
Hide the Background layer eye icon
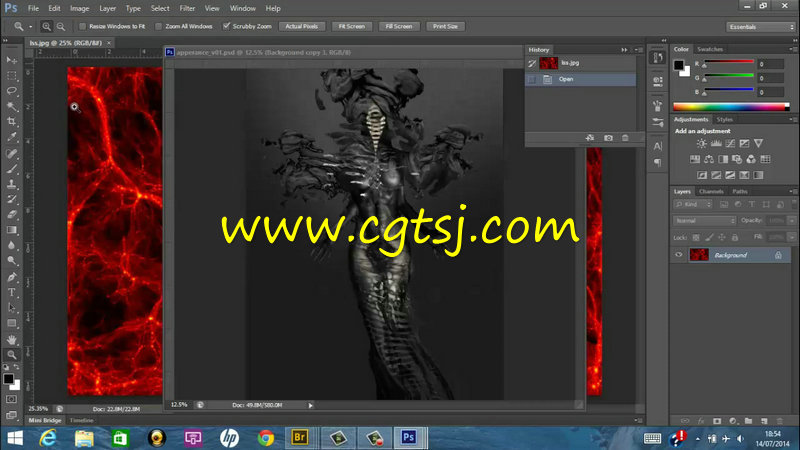pyautogui.click(x=679, y=255)
